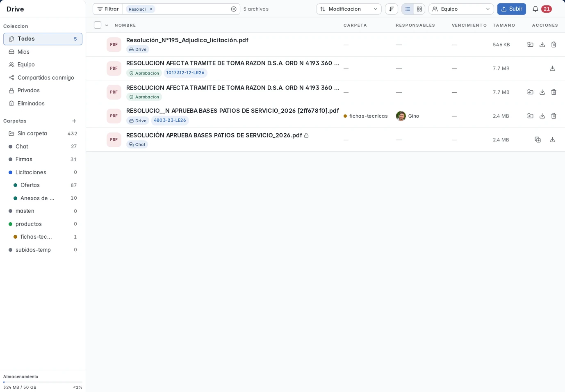565x392 pixels.
Task: Switch to list view
Action: tap(408, 9)
